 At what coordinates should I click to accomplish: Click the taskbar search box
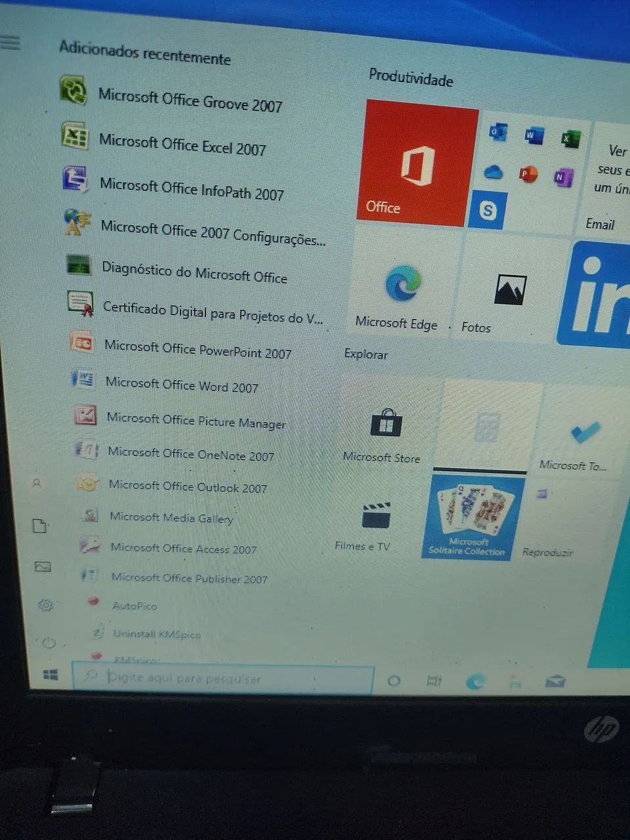coord(222,679)
